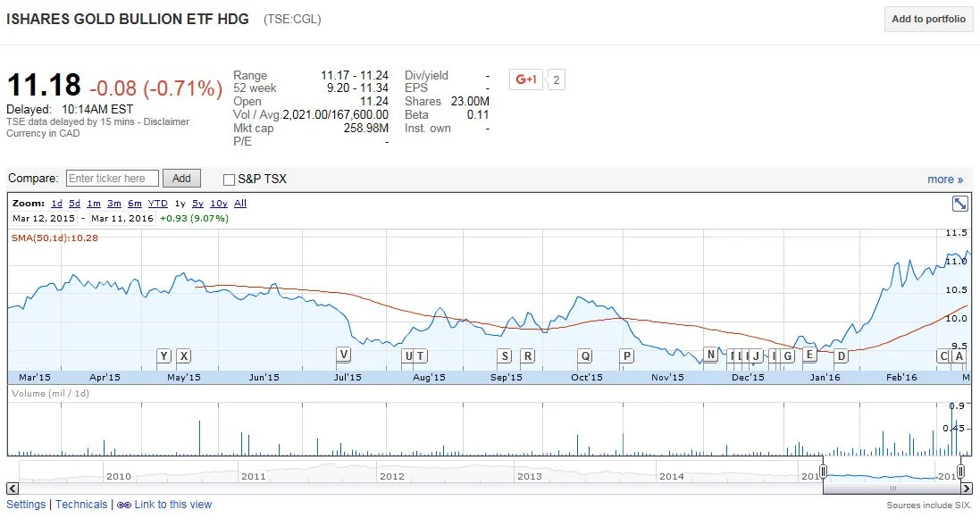
Task: Open the more » comparison link
Action: click(945, 180)
